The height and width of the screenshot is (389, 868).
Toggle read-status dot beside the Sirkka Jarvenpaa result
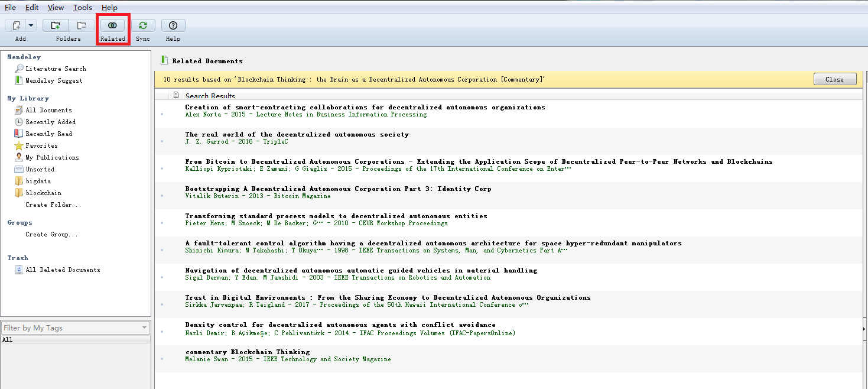pyautogui.click(x=162, y=304)
